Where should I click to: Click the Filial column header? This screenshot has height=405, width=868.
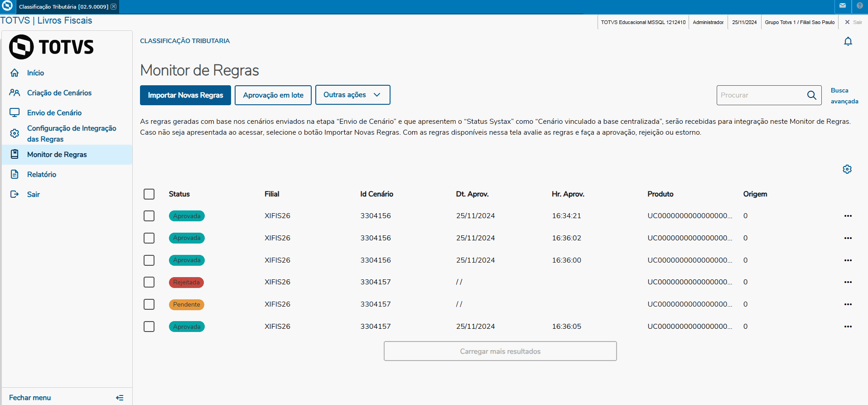(x=272, y=194)
